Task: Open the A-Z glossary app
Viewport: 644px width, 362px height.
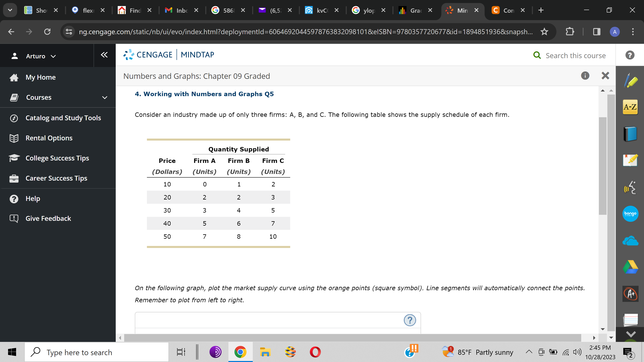Action: coord(630,107)
